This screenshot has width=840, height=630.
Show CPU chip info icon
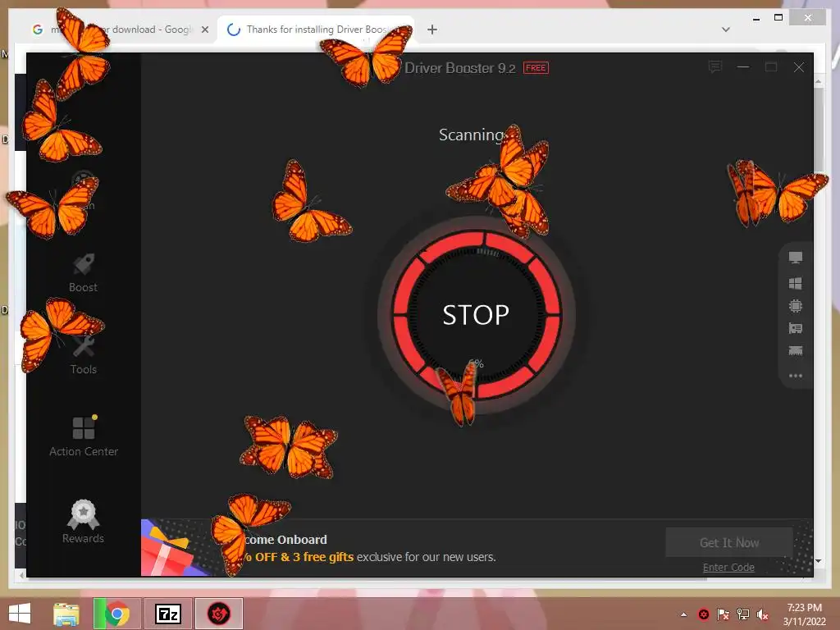(x=796, y=306)
